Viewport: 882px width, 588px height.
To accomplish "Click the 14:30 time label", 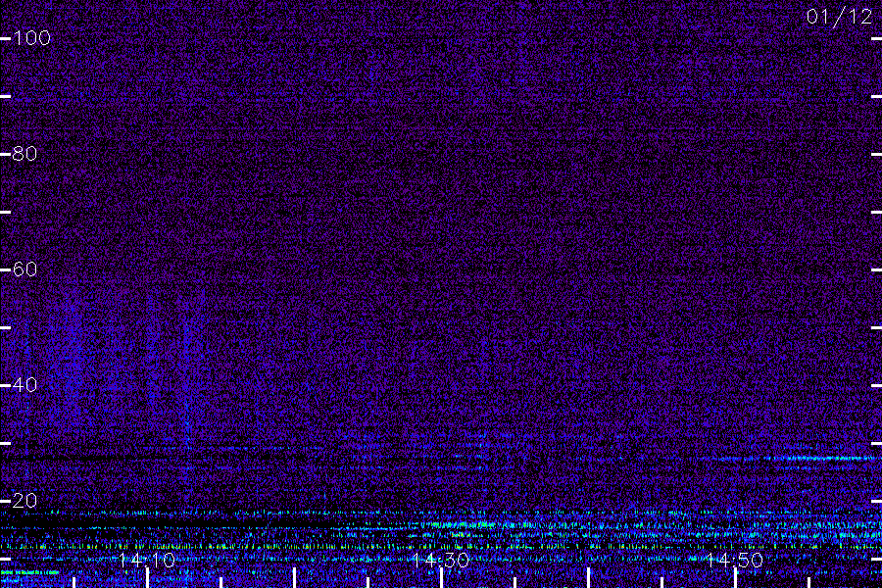I will point(440,560).
